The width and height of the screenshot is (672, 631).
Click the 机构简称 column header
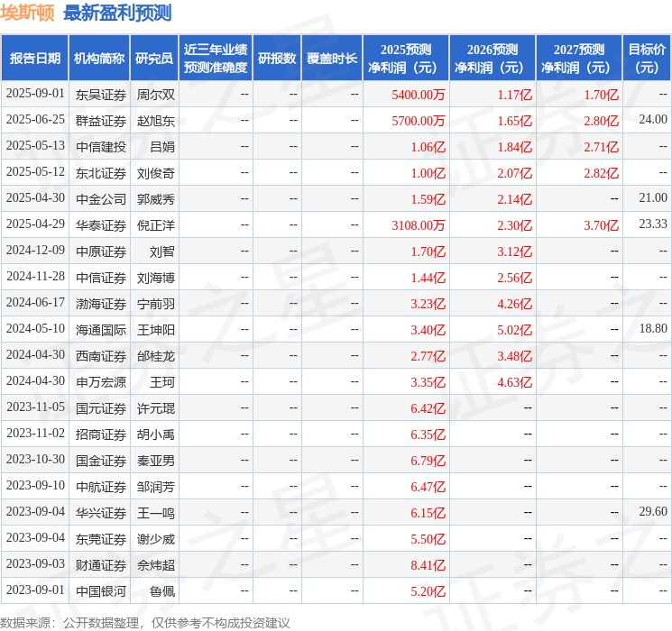point(99,58)
